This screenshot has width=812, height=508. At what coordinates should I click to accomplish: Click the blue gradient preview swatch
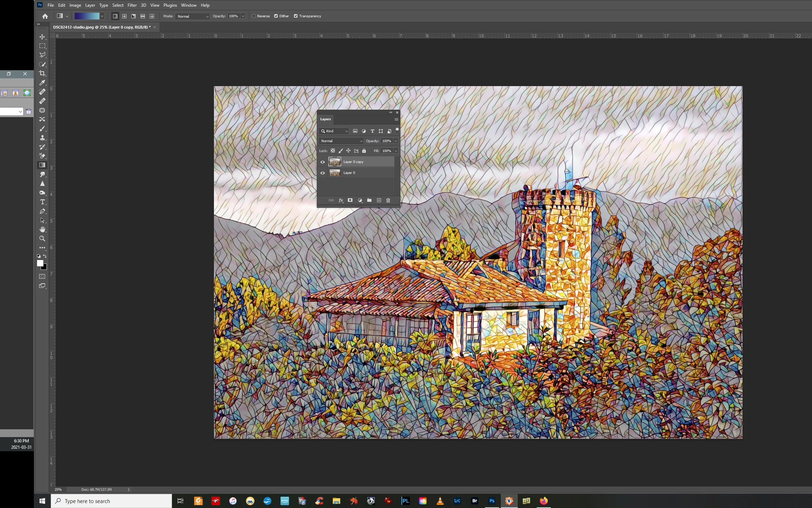87,16
